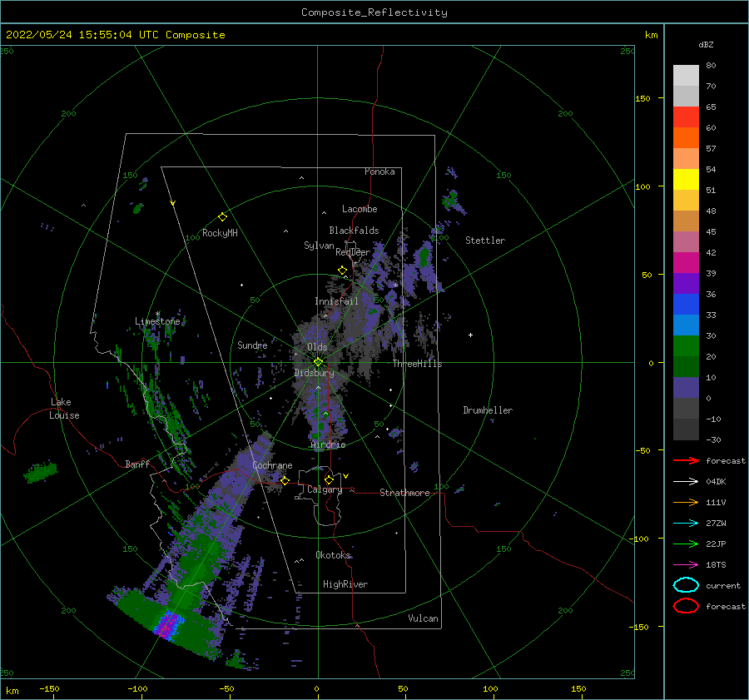
Task: Click the radar center marker at Olds
Action: (x=318, y=362)
